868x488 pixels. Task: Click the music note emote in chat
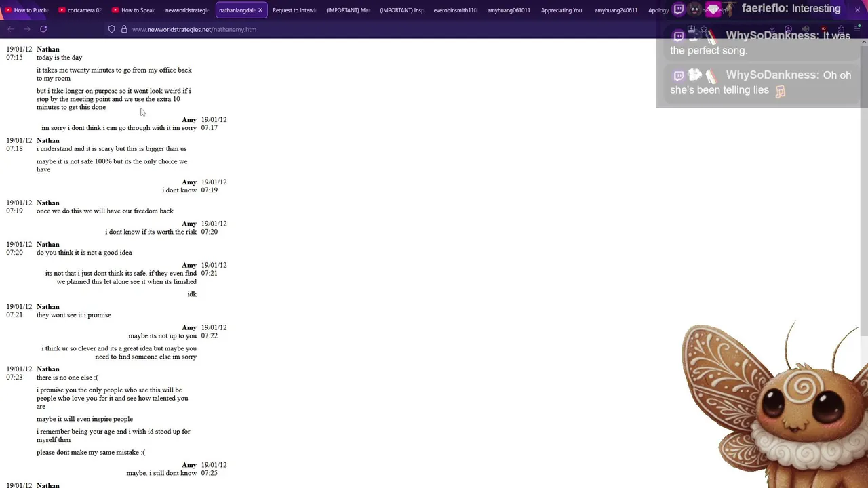click(x=781, y=91)
